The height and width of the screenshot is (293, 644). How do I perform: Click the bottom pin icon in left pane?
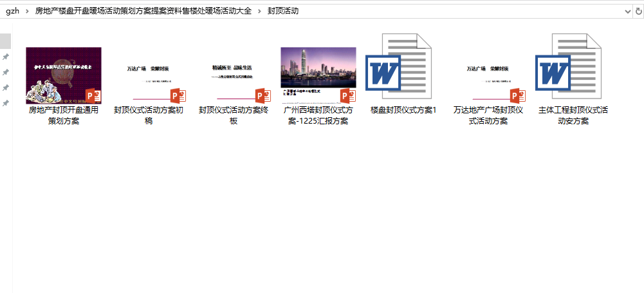point(6,103)
